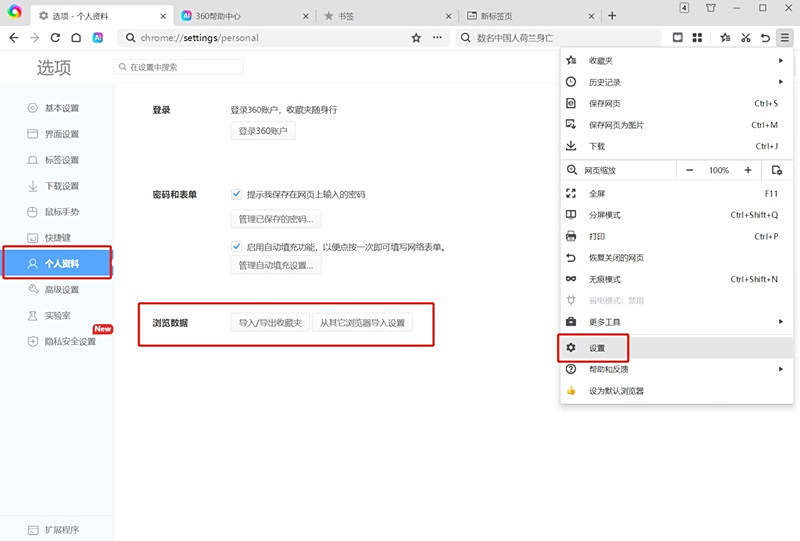The height and width of the screenshot is (541, 800).
Task: Click the bookmark star in address bar
Action: (416, 38)
